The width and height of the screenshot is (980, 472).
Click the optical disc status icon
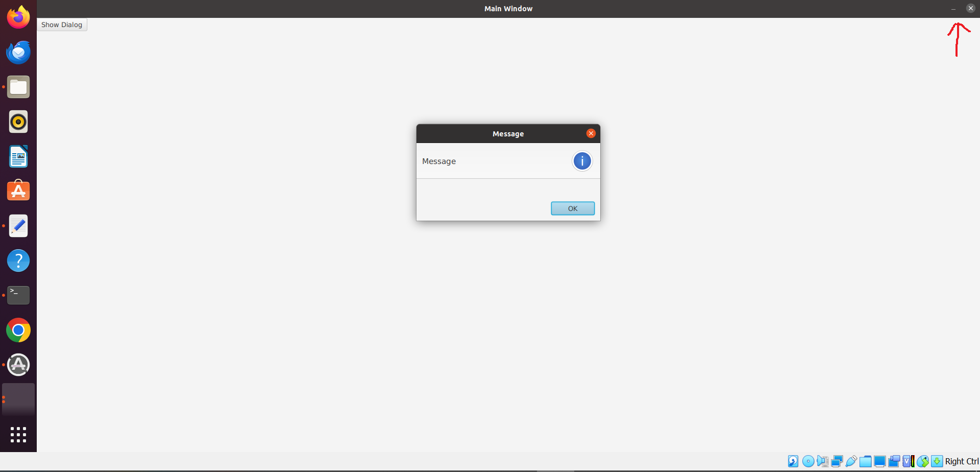(808, 461)
